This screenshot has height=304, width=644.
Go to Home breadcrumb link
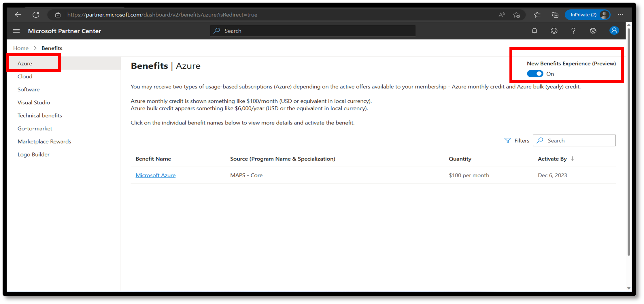click(x=21, y=48)
